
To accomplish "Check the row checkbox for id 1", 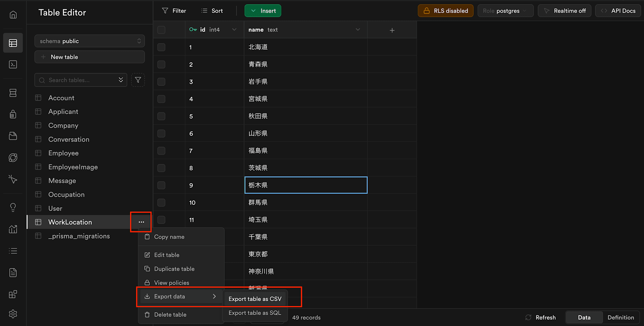I will 161,47.
